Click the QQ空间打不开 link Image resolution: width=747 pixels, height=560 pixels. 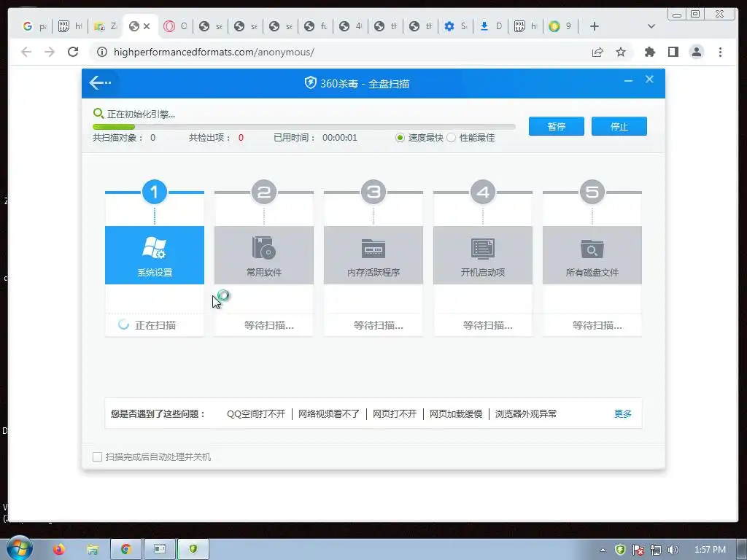[x=256, y=414]
